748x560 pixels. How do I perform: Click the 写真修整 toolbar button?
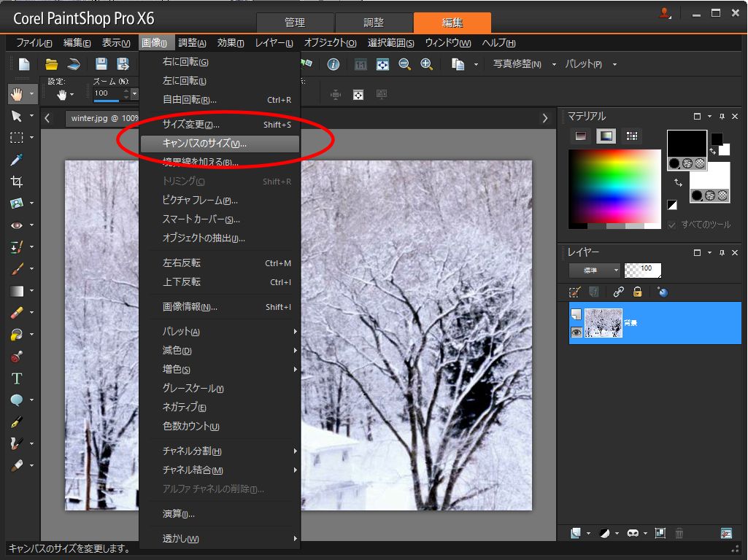(x=517, y=64)
